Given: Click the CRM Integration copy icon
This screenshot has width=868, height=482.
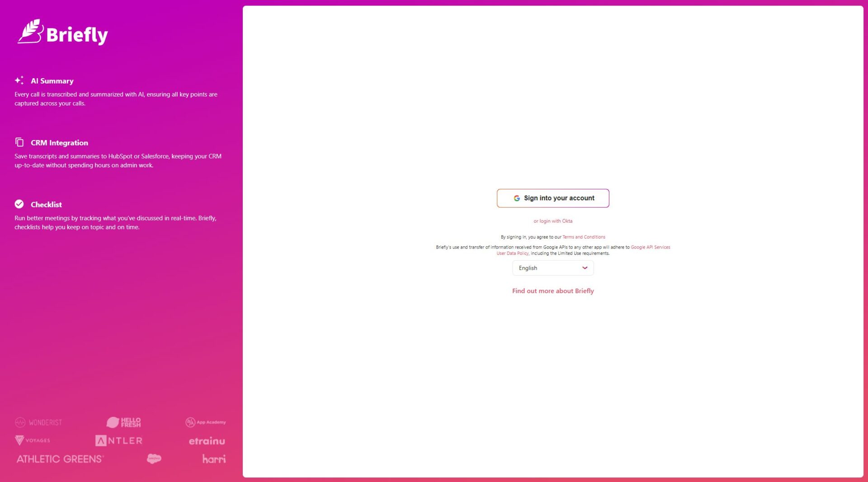Looking at the screenshot, I should 19,142.
